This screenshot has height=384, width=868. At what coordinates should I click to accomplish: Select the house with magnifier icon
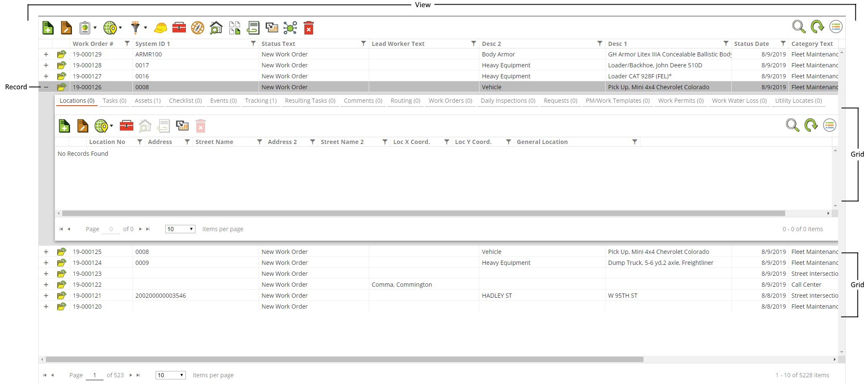click(216, 27)
